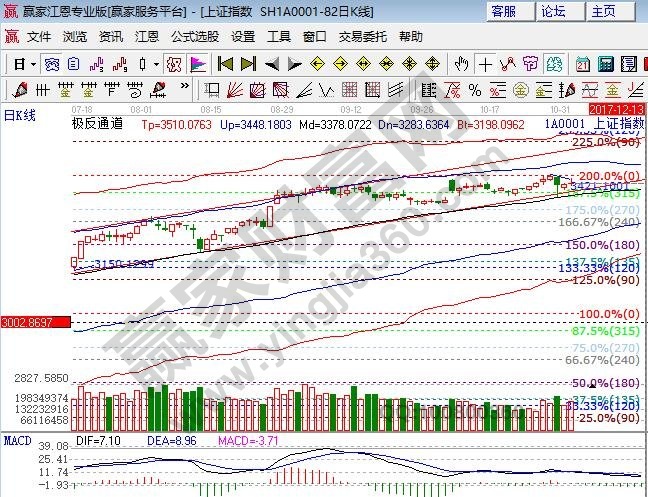
Task: Click the 客服 button
Action: tap(504, 11)
